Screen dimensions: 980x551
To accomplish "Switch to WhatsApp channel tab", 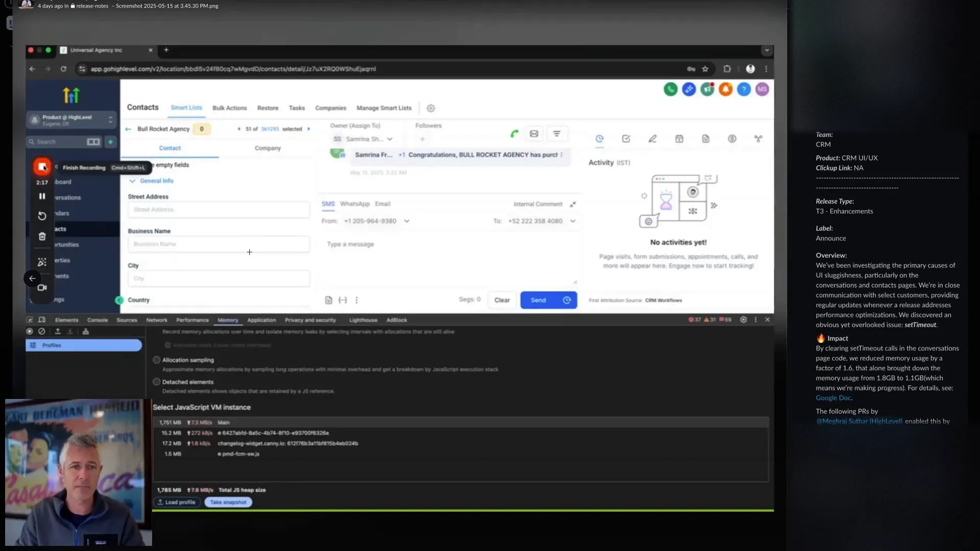I will (x=355, y=204).
